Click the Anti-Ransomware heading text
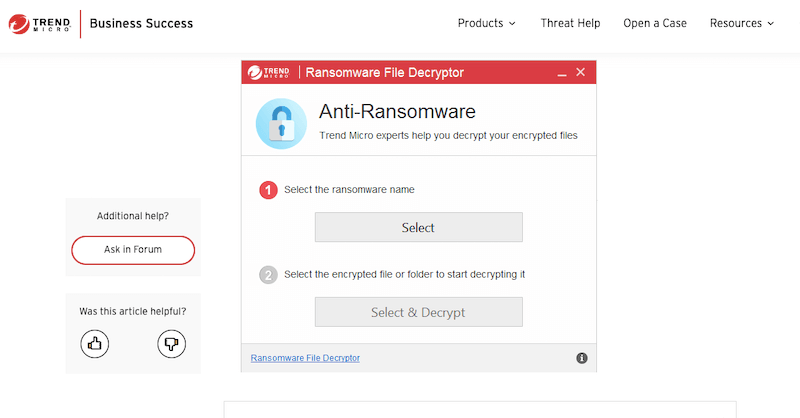800x418 pixels. click(397, 111)
